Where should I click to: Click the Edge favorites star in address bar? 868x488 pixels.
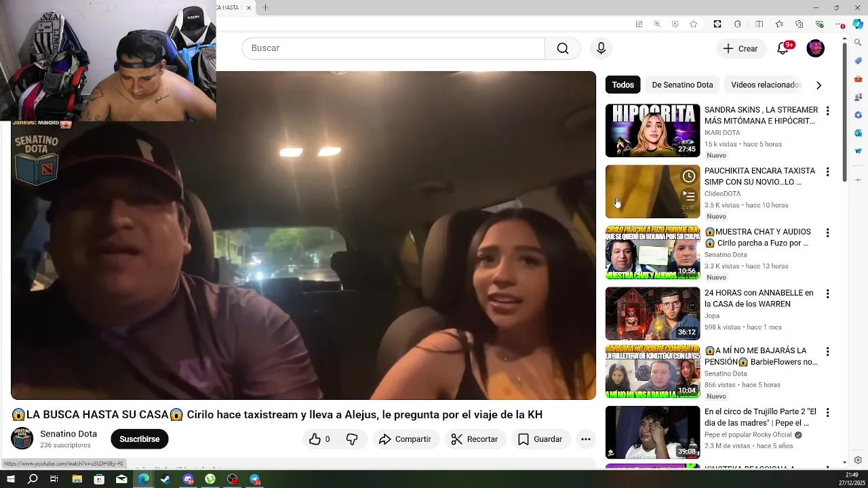pyautogui.click(x=693, y=24)
